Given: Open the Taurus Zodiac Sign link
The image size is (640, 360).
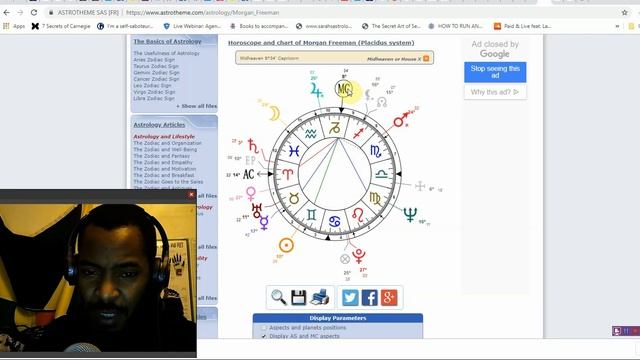Looking at the screenshot, I should coord(156,66).
